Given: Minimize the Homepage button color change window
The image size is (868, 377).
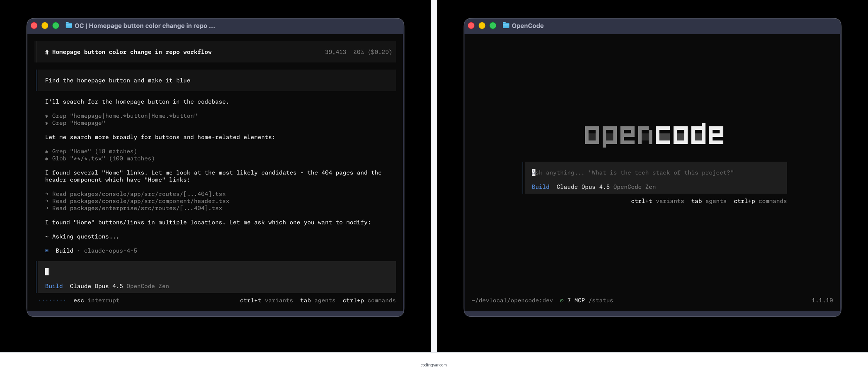Looking at the screenshot, I should (x=45, y=25).
